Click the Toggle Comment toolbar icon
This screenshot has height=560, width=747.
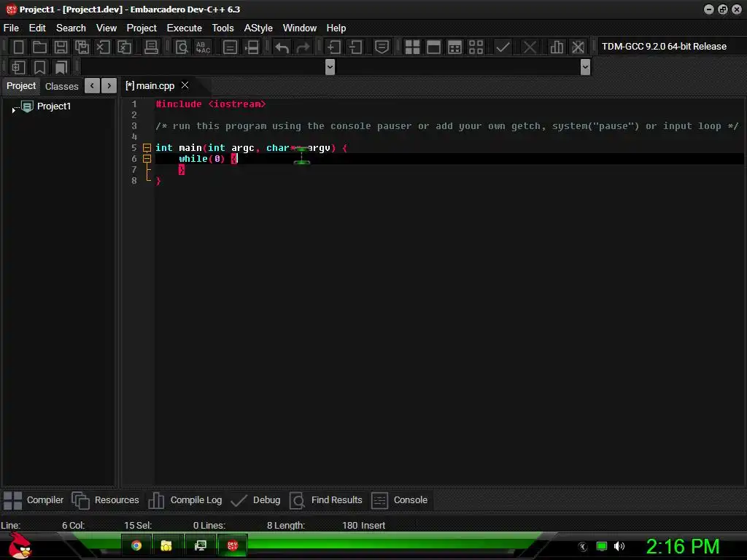click(x=382, y=47)
